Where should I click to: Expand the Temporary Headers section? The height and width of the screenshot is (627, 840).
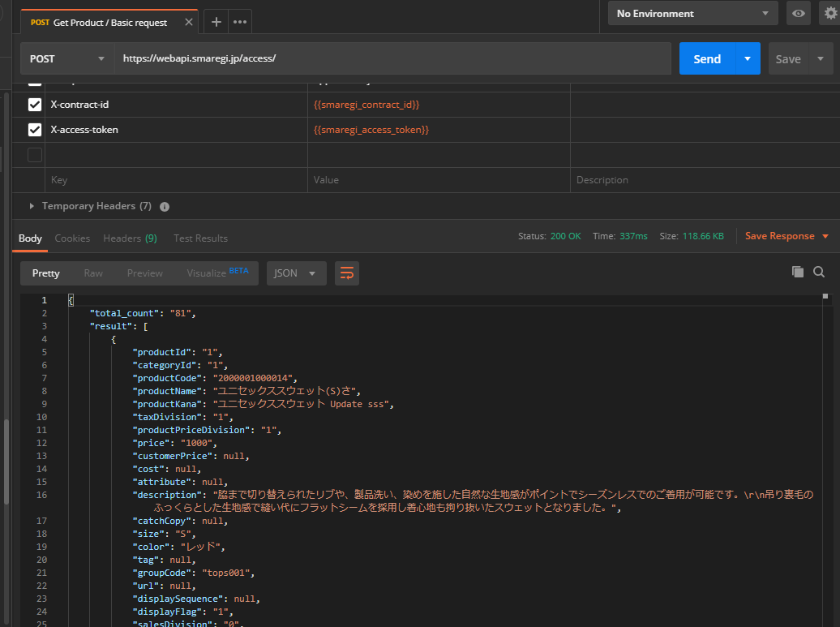[x=32, y=206]
